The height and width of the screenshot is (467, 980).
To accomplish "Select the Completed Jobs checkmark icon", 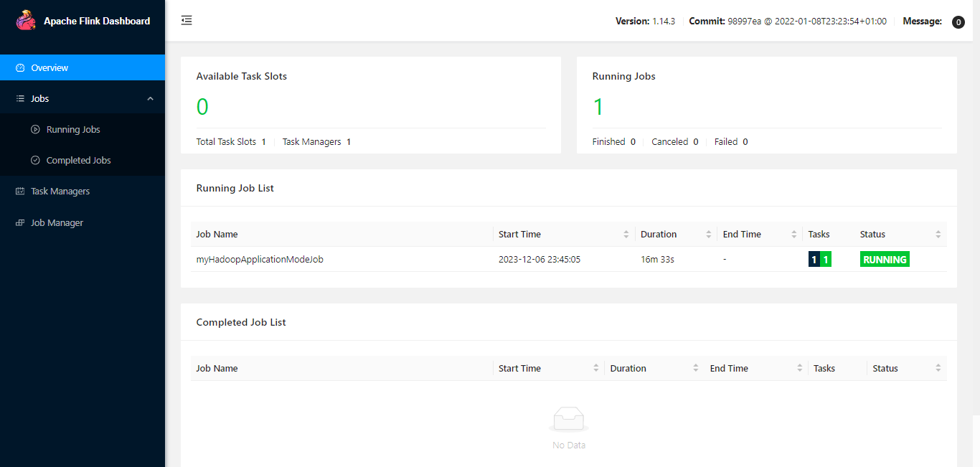I will pos(35,160).
